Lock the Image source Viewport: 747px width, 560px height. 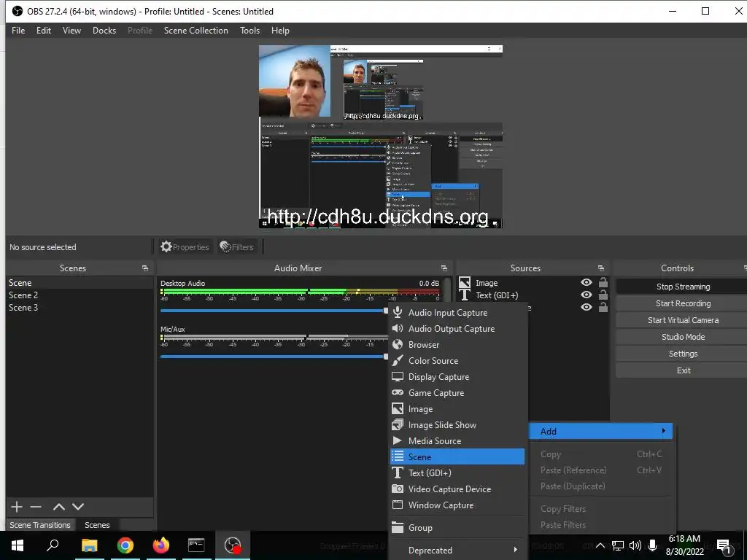click(x=603, y=282)
